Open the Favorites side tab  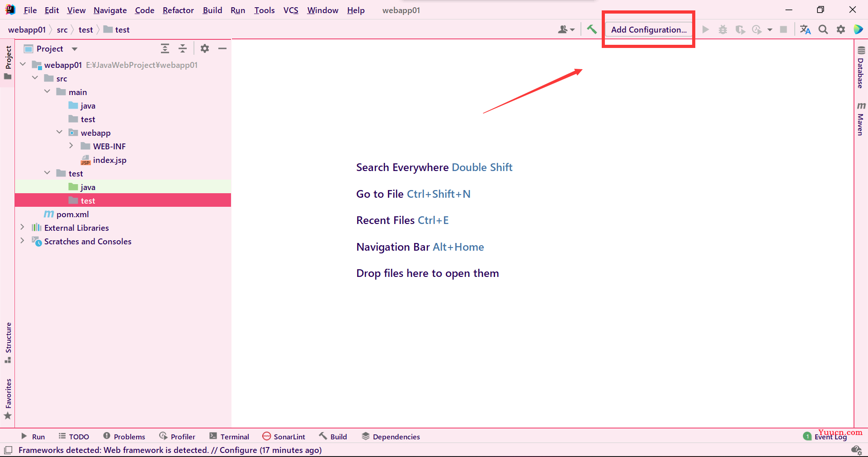pos(8,399)
